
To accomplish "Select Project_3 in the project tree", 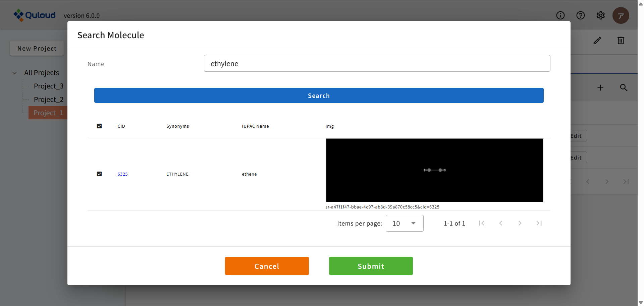I will tap(48, 86).
